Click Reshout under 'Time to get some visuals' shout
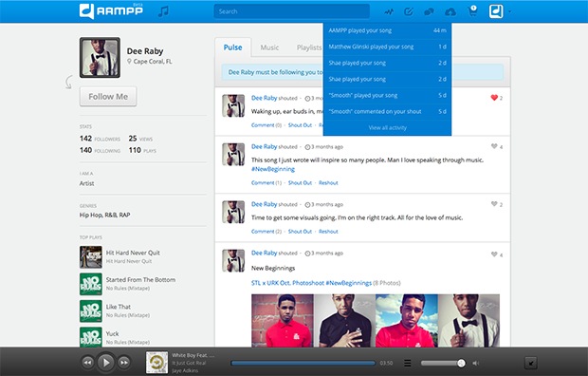The height and width of the screenshot is (376, 588). (x=328, y=232)
